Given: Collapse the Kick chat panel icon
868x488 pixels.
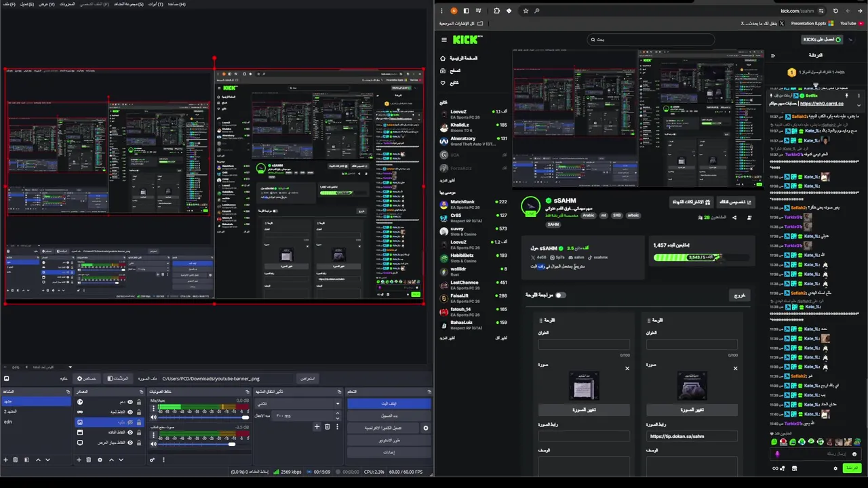Looking at the screenshot, I should 773,56.
